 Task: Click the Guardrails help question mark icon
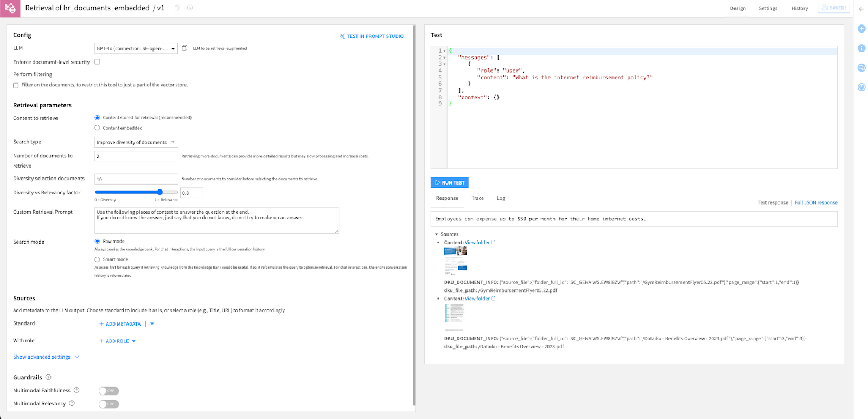48,377
